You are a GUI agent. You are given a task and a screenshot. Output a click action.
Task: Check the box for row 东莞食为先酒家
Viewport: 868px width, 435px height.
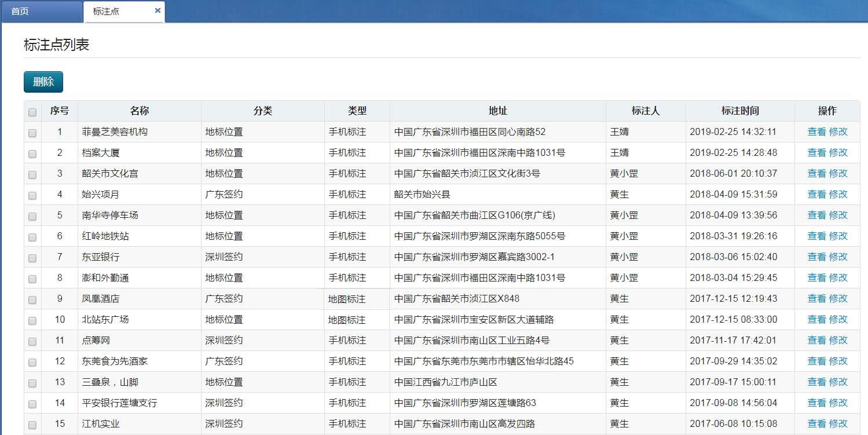tap(32, 362)
